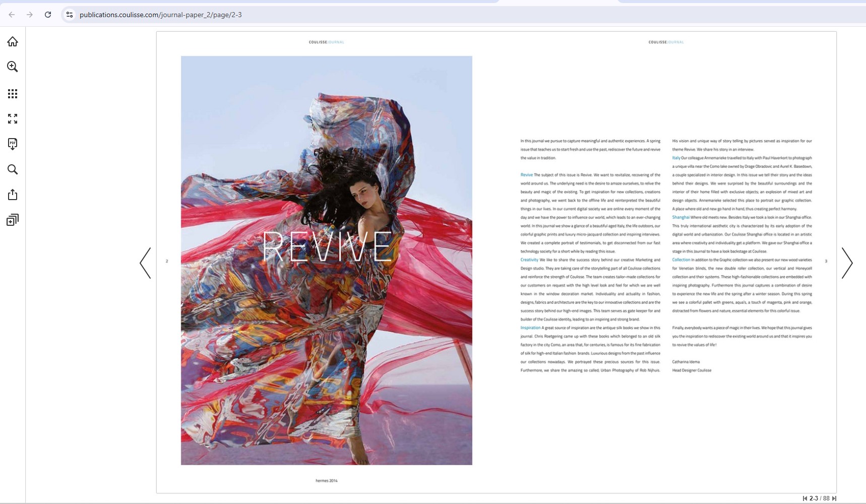Open the search tool in the sidebar

[13, 169]
